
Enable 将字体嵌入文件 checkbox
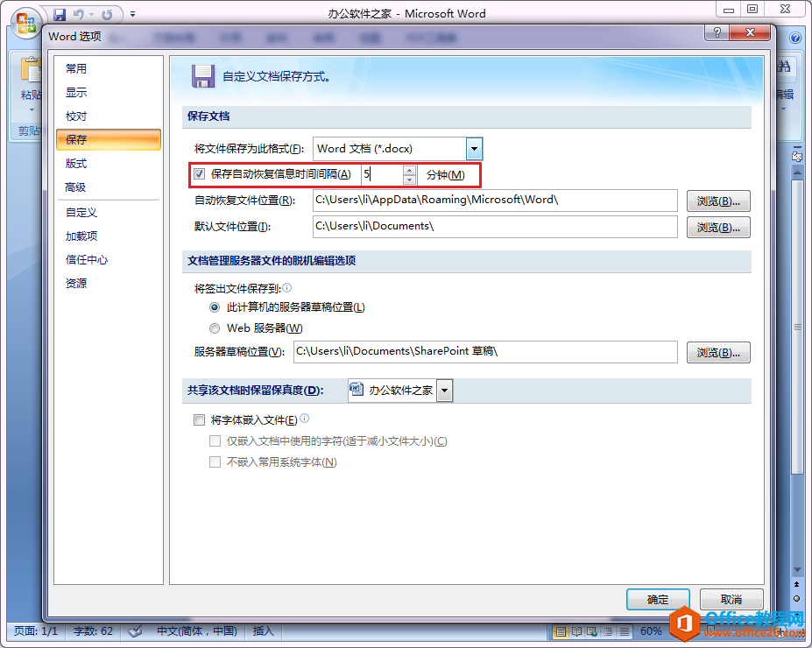point(200,419)
